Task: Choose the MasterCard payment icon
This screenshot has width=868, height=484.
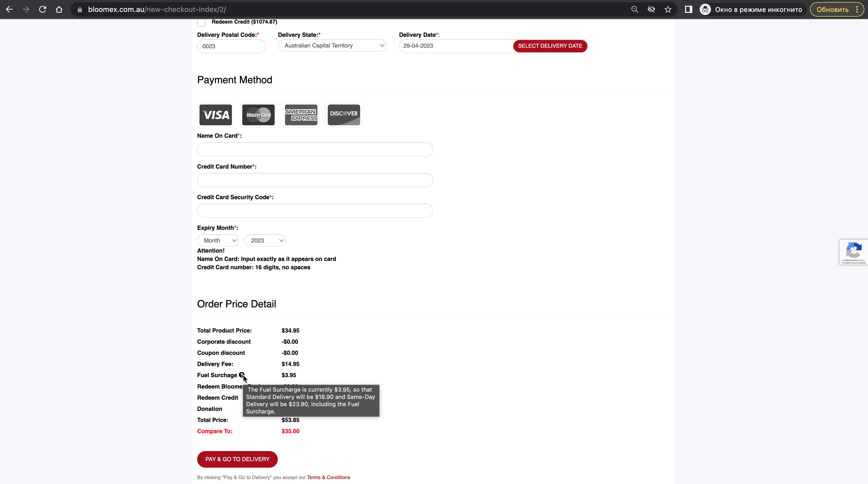Action: (x=258, y=115)
